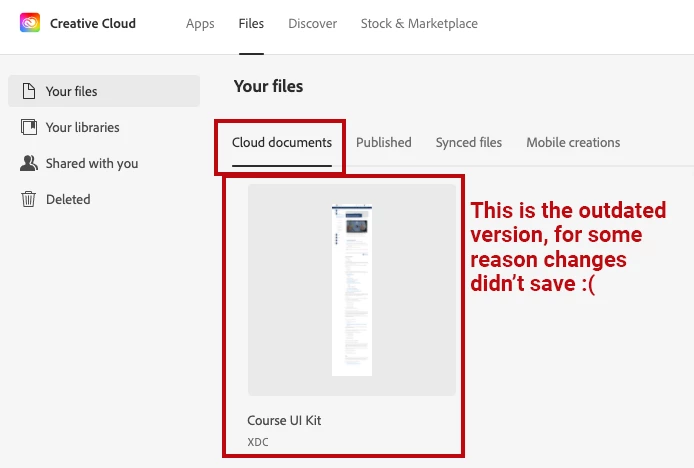Select Your files in the sidebar
This screenshot has width=694, height=468.
[104, 91]
